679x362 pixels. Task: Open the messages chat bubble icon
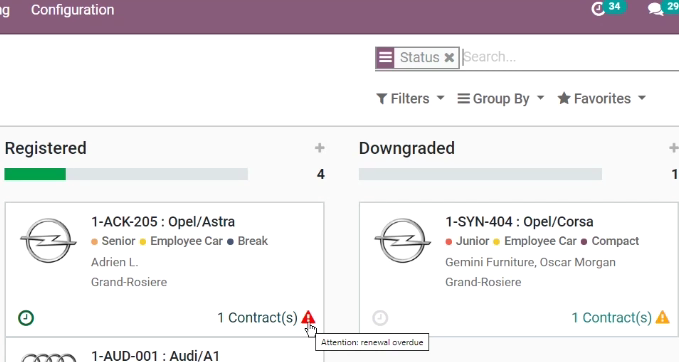click(656, 9)
